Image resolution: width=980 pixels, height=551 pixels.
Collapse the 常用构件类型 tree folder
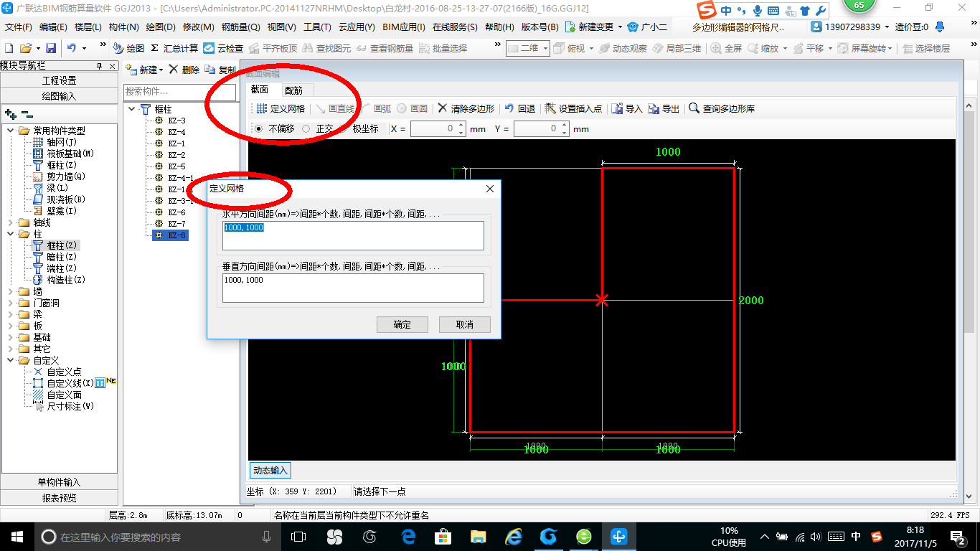11,131
